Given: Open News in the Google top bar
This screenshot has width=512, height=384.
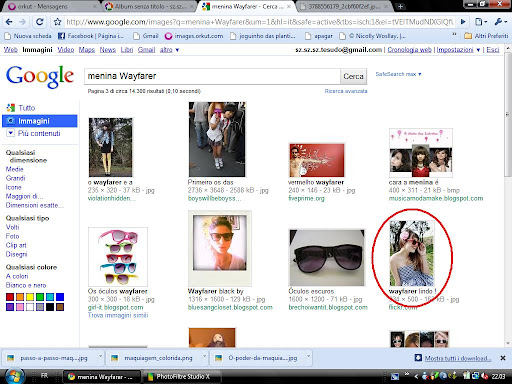Looking at the screenshot, I should coord(107,50).
